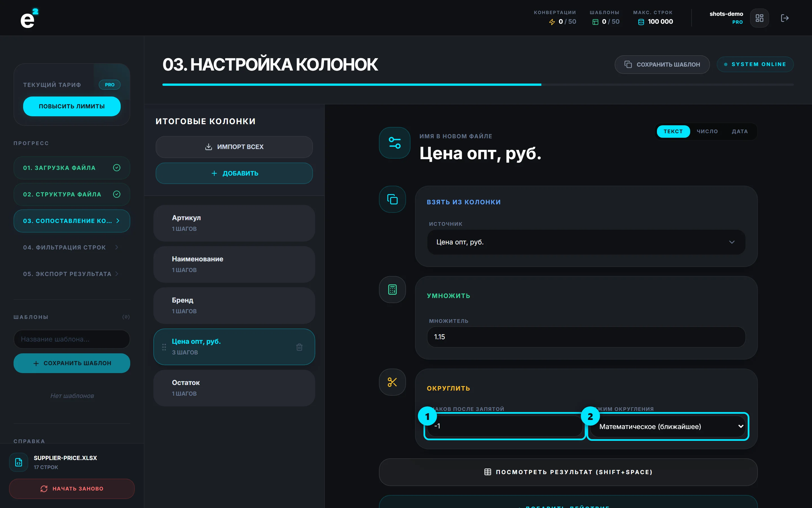Screen dimensions: 812x508
Task: Click Импорт всех button
Action: point(234,147)
